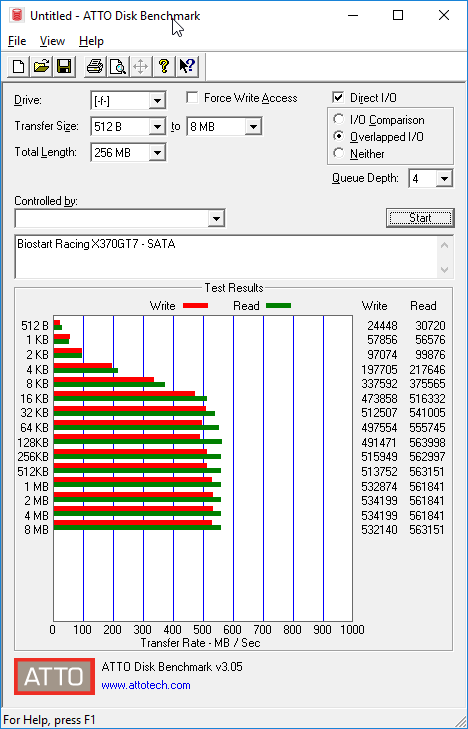Click the ATTO Disk Benchmark title bar icon
468x729 pixels.
coord(18,15)
